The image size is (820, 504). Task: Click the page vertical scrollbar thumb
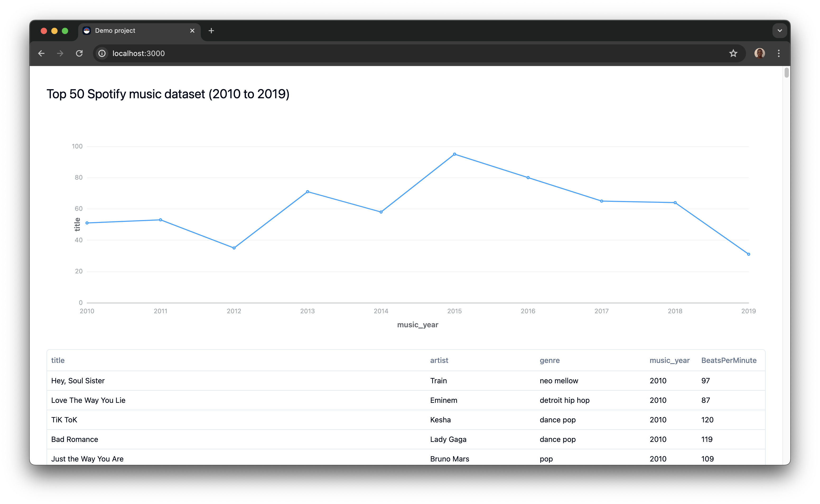(x=786, y=73)
